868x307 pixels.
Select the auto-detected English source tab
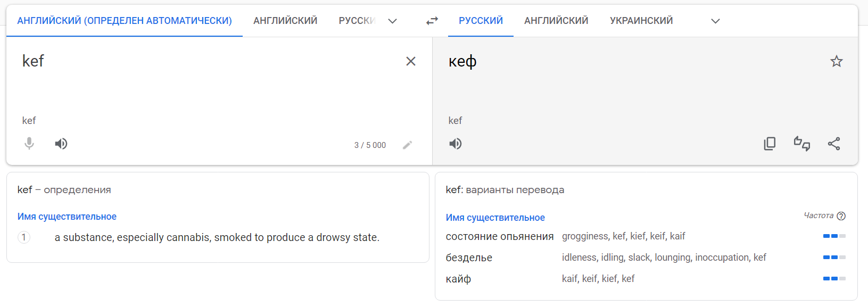[x=125, y=21]
